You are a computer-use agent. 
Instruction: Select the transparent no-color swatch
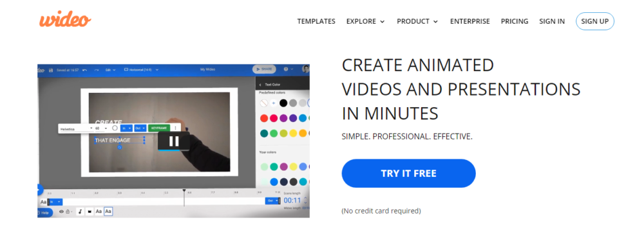[x=264, y=103]
